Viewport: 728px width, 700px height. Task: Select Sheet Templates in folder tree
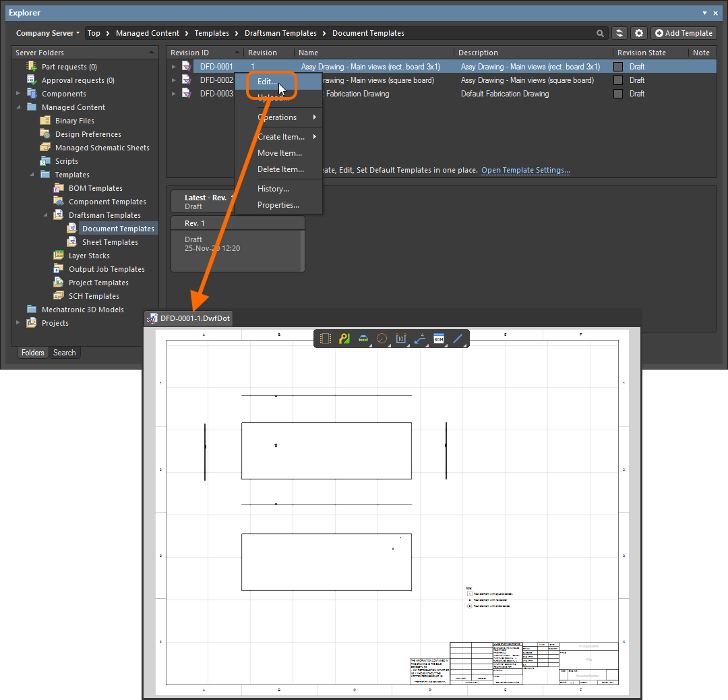(x=110, y=242)
